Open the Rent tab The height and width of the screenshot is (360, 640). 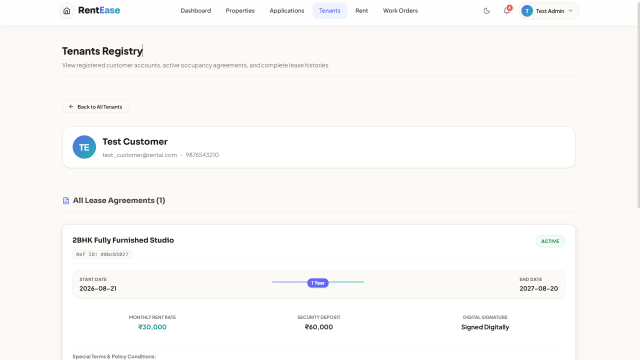(362, 11)
